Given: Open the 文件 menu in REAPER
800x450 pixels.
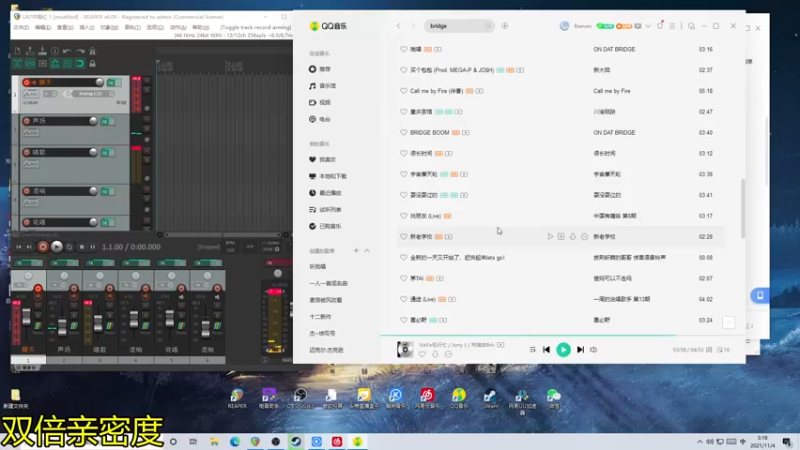Looking at the screenshot, I should point(21,28).
